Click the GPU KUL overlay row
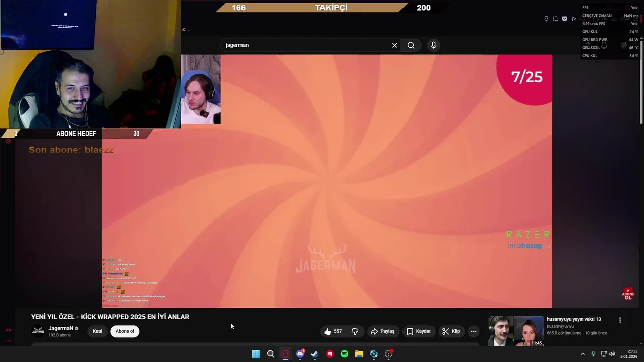 tap(610, 32)
